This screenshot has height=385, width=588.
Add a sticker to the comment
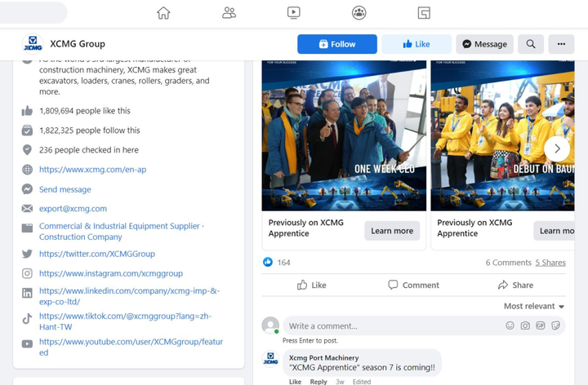[x=555, y=325]
